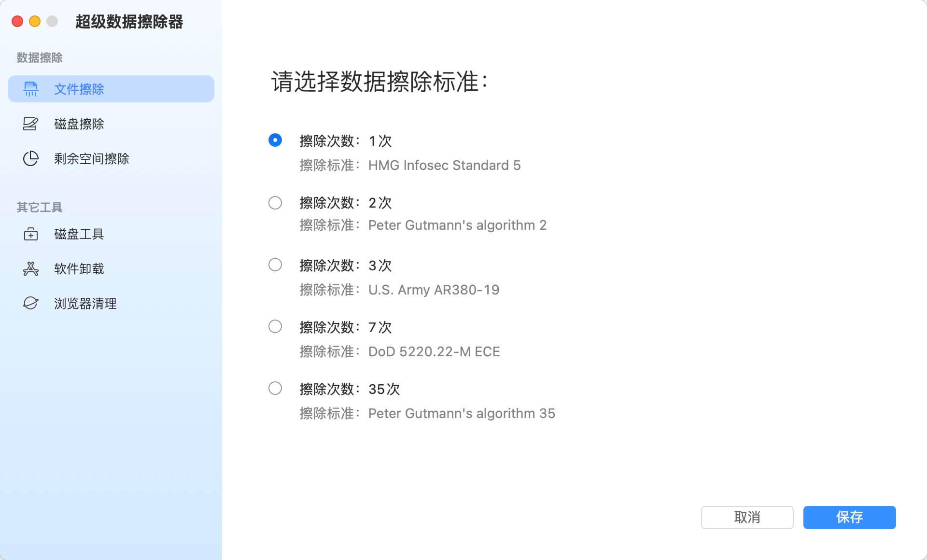Viewport: 927px width, 560px height.
Task: Click the 磁盘工具 toolbox icon
Action: coord(30,234)
